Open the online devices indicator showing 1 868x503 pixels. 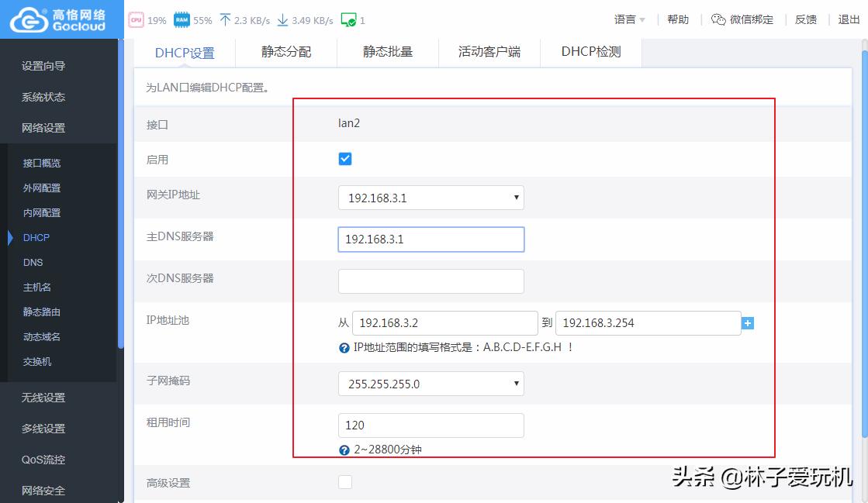pos(347,19)
